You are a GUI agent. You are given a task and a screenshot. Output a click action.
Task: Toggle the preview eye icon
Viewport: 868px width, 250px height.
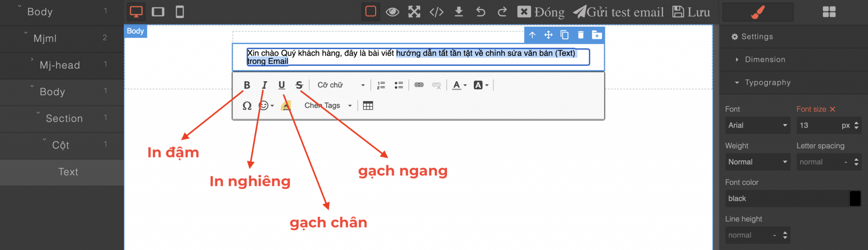point(392,12)
